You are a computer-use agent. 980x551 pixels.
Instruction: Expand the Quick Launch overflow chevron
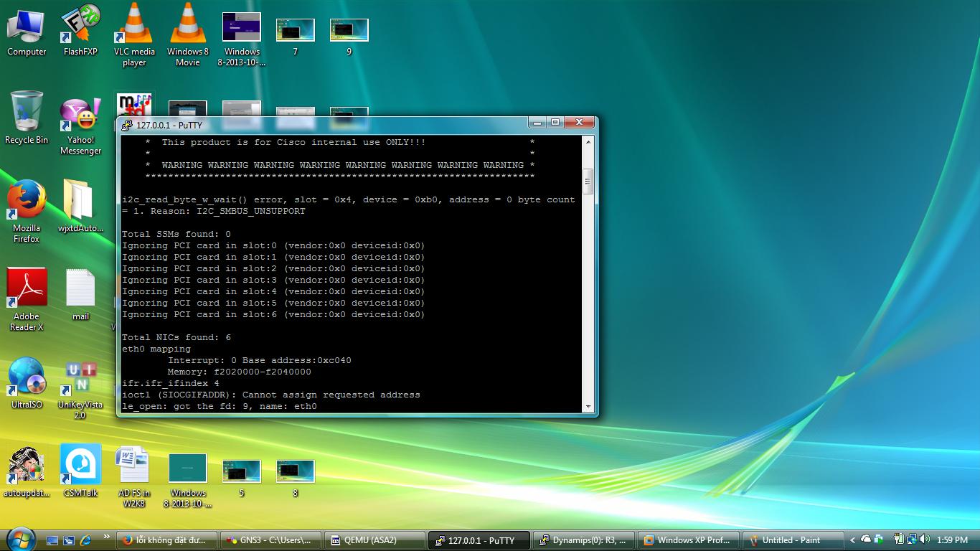[107, 537]
